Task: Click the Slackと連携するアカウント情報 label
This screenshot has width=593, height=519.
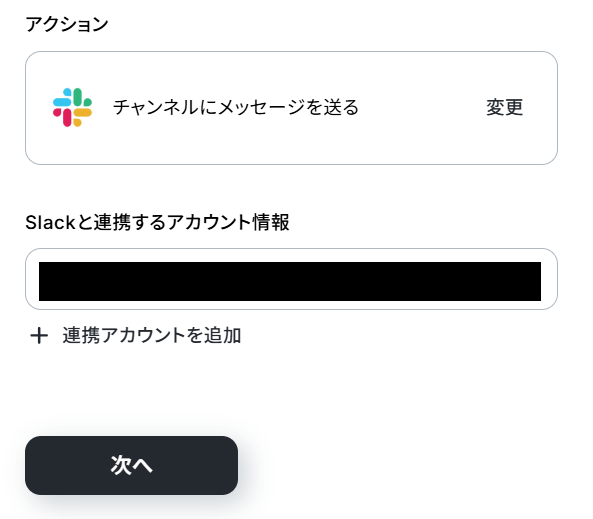Action: click(157, 222)
